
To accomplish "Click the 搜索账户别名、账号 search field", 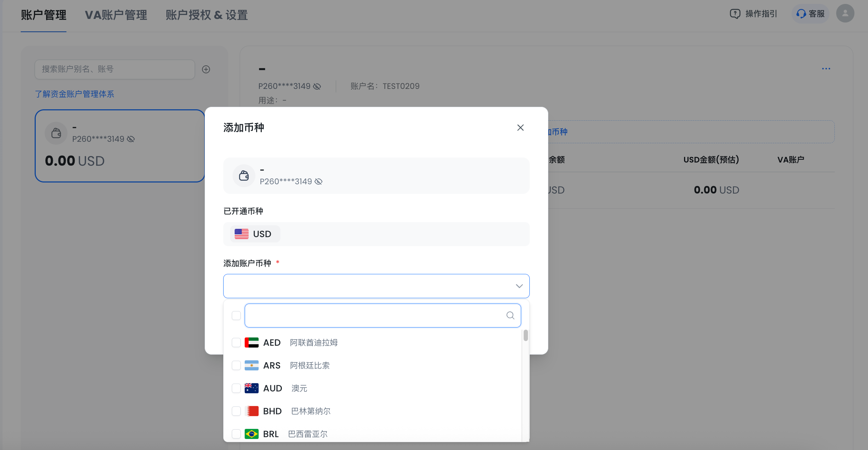I will pyautogui.click(x=115, y=69).
